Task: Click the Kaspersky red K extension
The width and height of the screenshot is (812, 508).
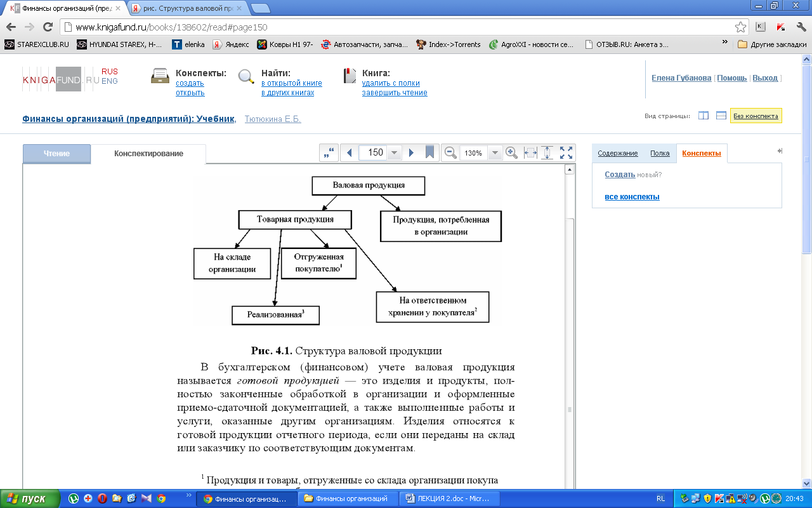Action: point(782,27)
